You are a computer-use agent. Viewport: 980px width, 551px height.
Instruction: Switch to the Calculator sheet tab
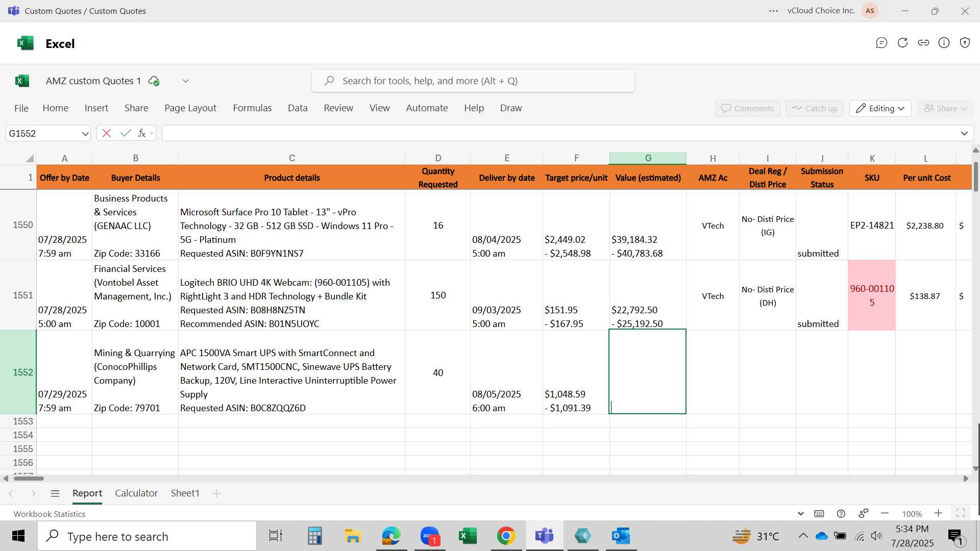pyautogui.click(x=136, y=493)
